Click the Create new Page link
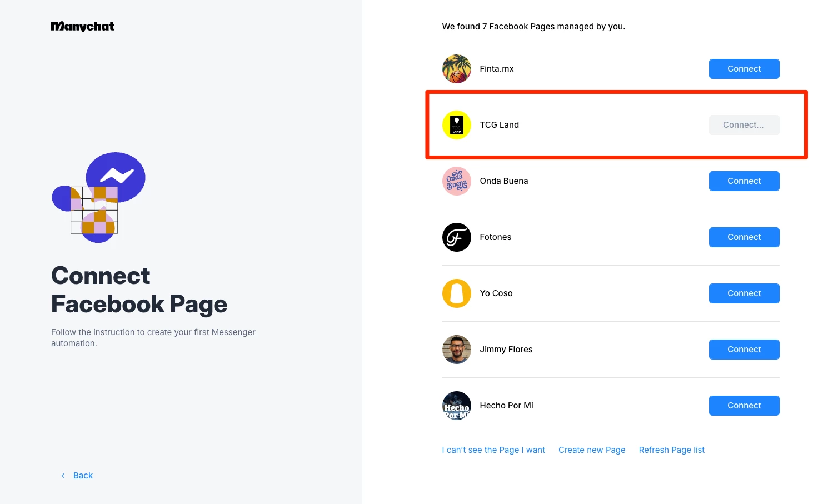 [592, 450]
